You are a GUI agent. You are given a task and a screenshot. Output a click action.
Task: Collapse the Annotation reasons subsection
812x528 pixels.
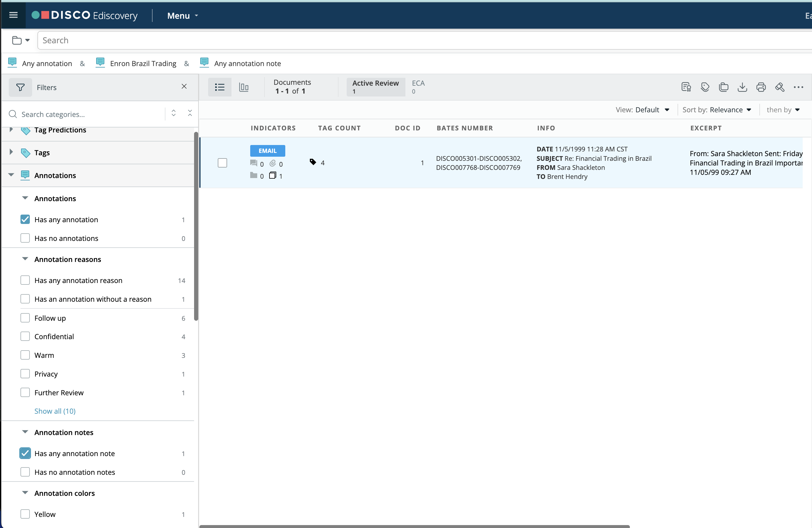(25, 259)
